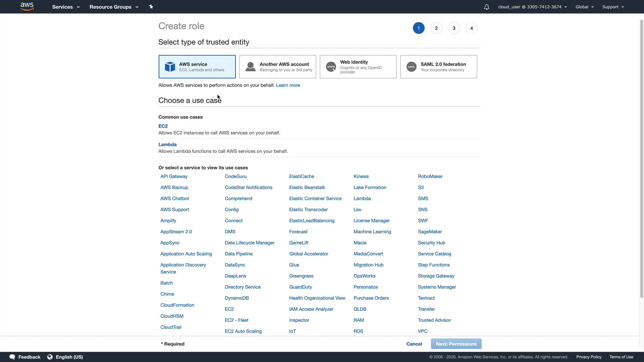Screen dimensions: 644x362
Task: Go to step 2 in wizard
Action: (436, 28)
